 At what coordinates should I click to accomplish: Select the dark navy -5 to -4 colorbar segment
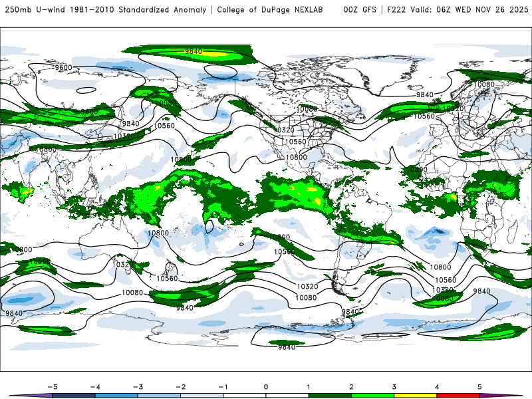[x=73, y=396]
